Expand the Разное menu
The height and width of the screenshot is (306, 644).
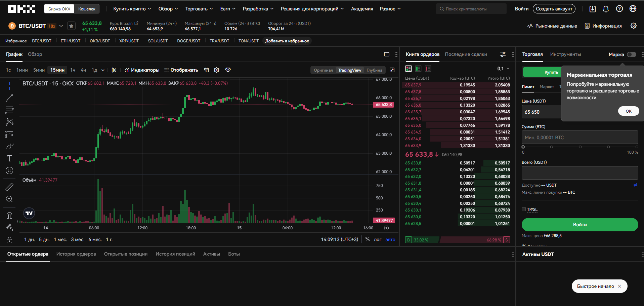[390, 9]
